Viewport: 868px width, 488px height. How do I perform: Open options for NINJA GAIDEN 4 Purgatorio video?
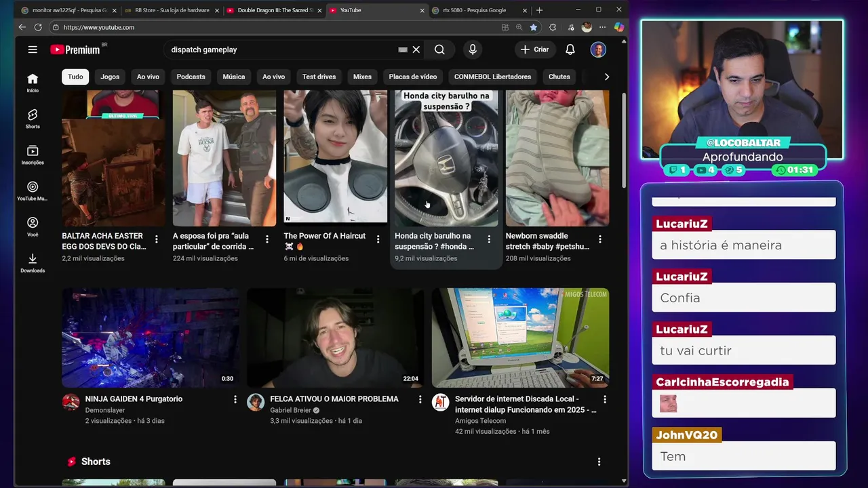(235, 399)
